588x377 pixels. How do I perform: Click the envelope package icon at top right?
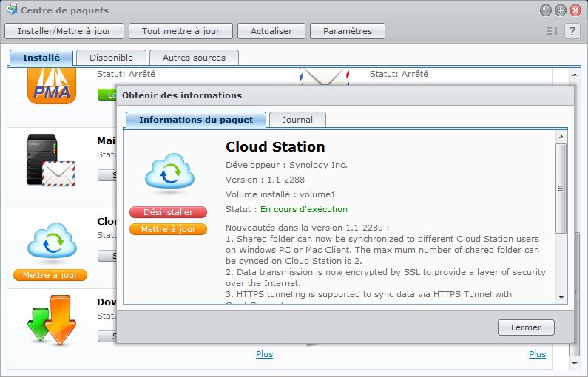pyautogui.click(x=325, y=76)
